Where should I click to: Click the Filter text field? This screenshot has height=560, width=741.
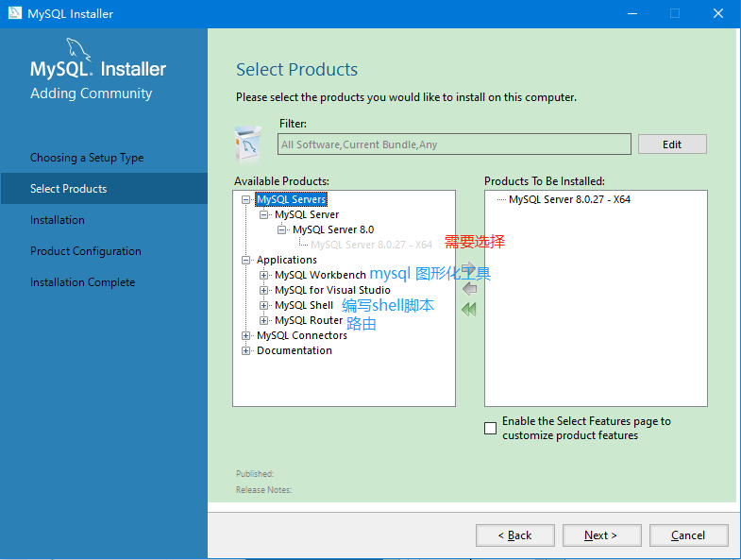[x=454, y=144]
